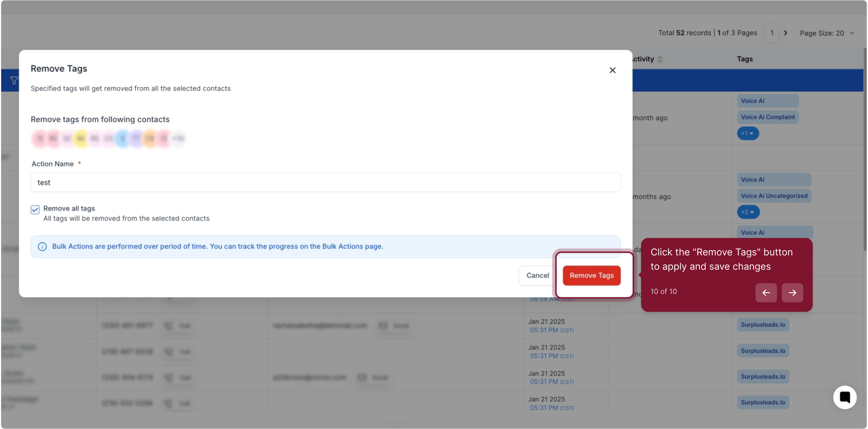The width and height of the screenshot is (868, 429).
Task: Click the Voice Ai Complaint tag
Action: pyautogui.click(x=767, y=117)
